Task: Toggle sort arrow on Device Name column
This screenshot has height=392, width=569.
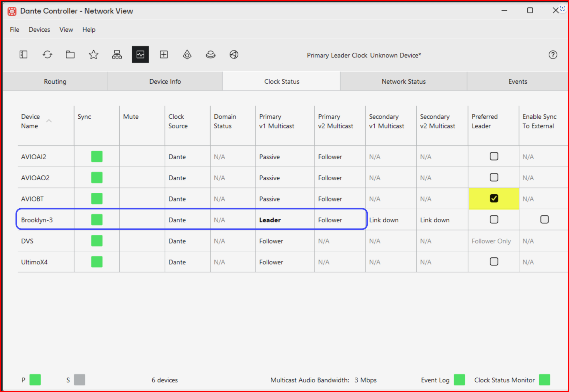Action: click(49, 121)
